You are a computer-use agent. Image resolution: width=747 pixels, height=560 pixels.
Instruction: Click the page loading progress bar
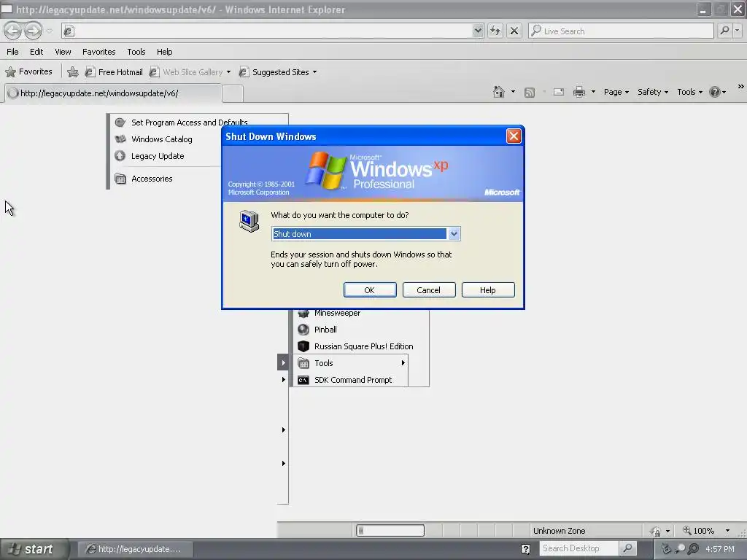click(390, 531)
